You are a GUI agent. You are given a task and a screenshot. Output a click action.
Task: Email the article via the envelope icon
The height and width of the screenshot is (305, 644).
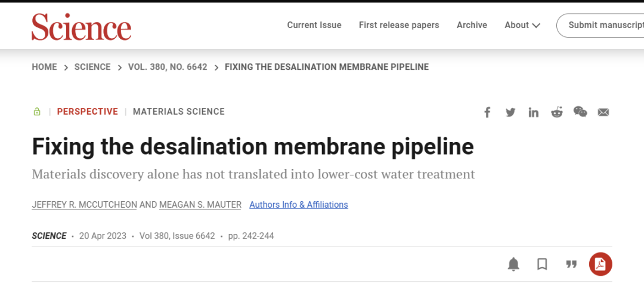click(603, 112)
